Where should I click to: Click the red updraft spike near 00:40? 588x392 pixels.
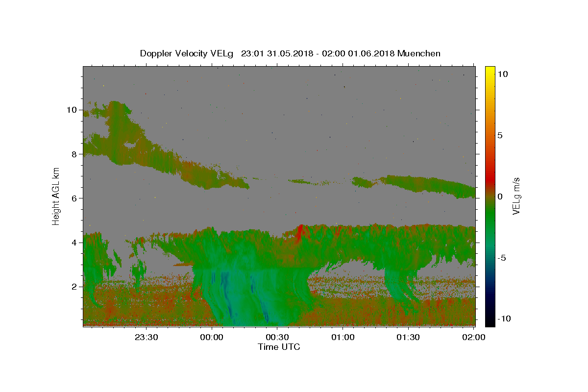tap(299, 232)
